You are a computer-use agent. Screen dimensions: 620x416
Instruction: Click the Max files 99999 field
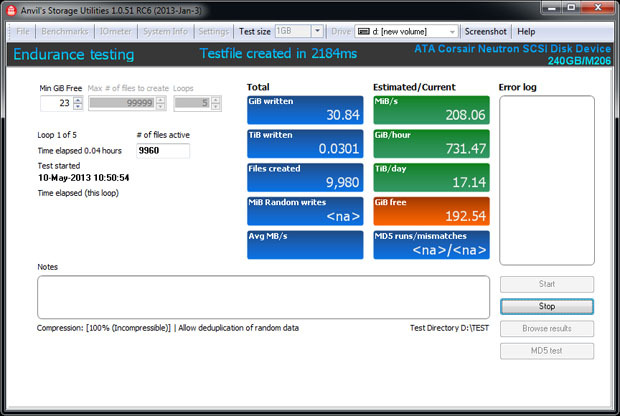(122, 103)
